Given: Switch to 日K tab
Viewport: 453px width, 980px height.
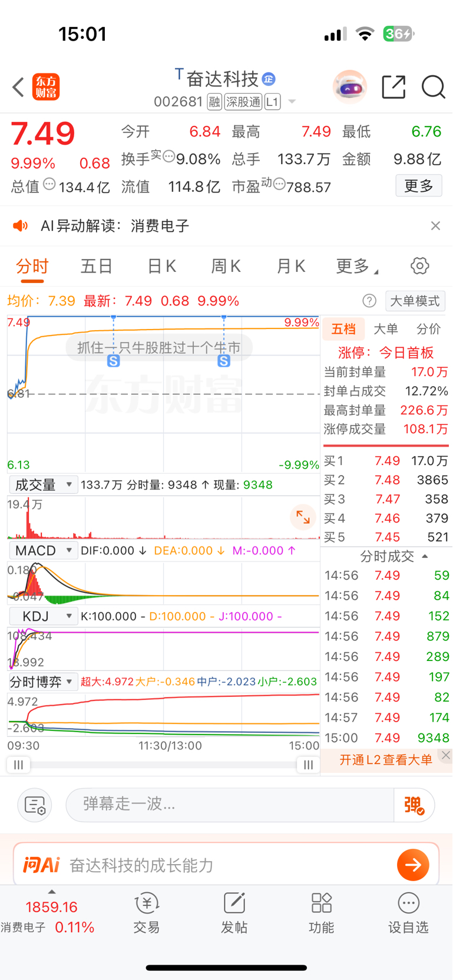Looking at the screenshot, I should pos(161,267).
